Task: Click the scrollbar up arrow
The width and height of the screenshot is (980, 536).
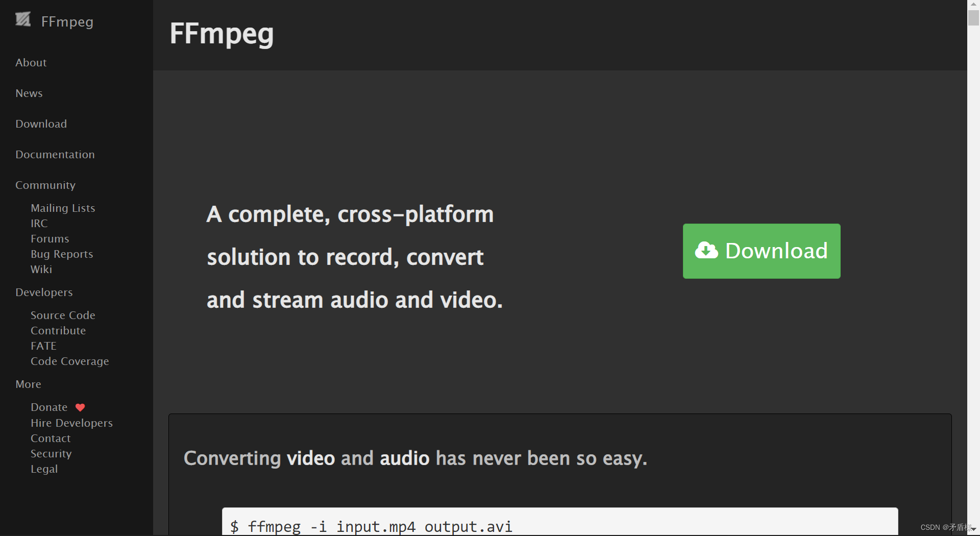Action: coord(974,4)
